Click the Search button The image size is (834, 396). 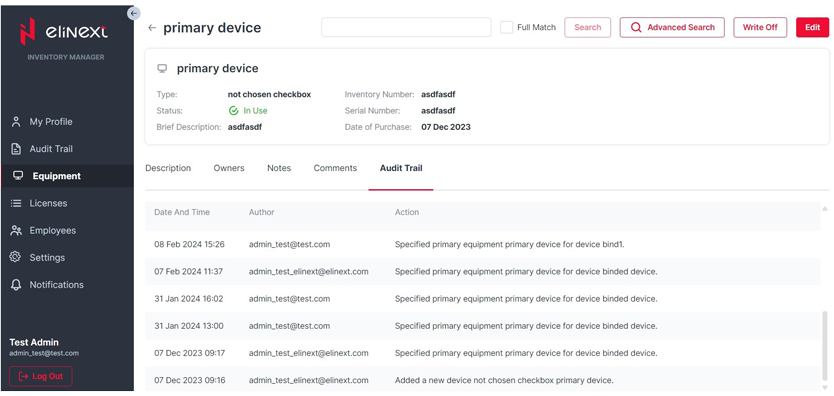[587, 27]
